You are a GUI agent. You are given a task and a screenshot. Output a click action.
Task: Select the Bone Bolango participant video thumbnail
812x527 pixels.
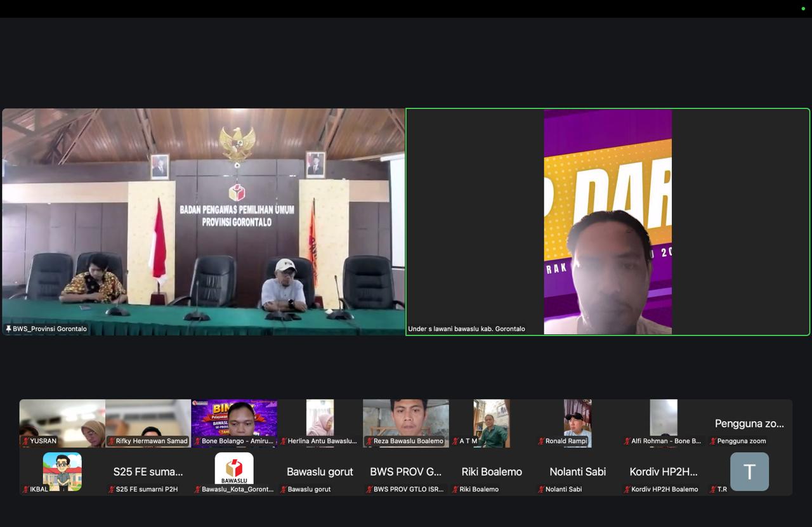tap(234, 423)
